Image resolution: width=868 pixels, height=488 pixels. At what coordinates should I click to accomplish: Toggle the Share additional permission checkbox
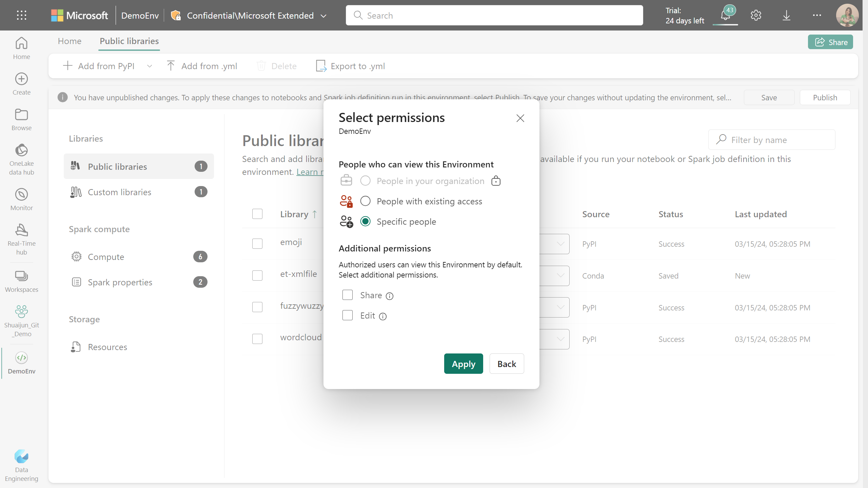tap(347, 294)
